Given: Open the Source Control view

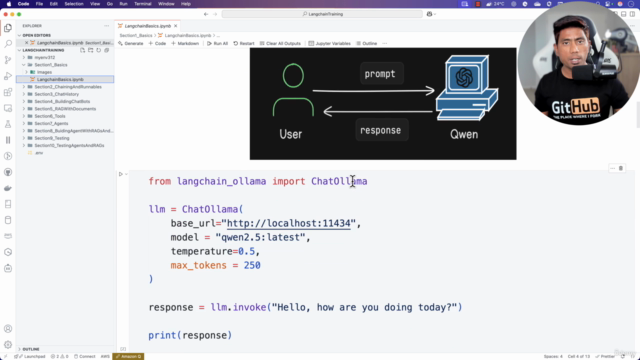Looking at the screenshot, I should (8, 60).
